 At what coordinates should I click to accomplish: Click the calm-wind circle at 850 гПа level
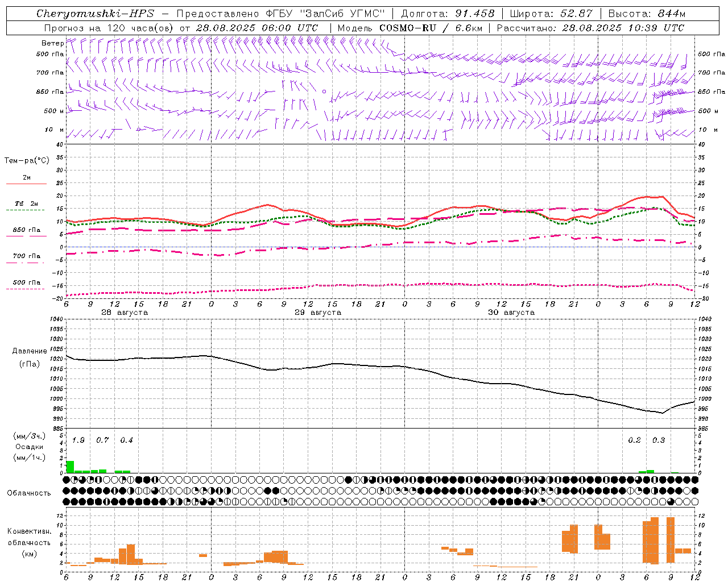tap(324, 91)
